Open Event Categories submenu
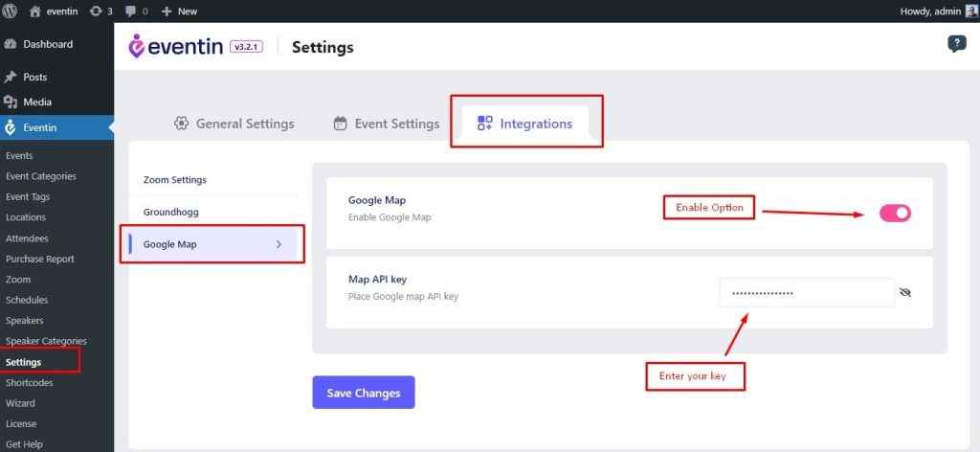Image resolution: width=980 pixels, height=452 pixels. click(x=40, y=176)
